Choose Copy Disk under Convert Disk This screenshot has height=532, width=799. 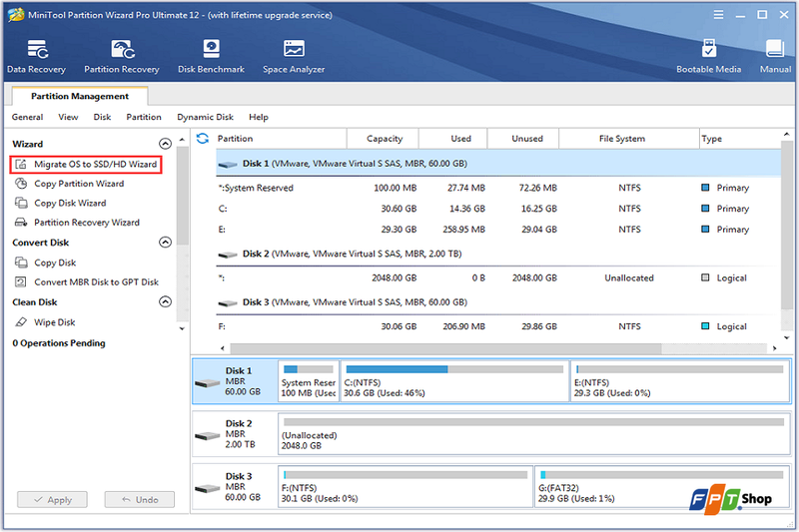55,263
